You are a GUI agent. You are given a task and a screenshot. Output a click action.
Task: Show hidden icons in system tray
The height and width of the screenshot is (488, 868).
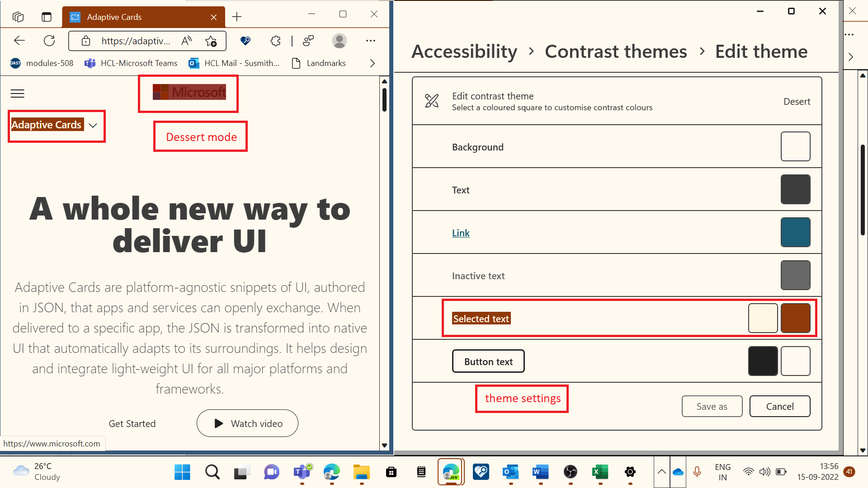coord(661,472)
